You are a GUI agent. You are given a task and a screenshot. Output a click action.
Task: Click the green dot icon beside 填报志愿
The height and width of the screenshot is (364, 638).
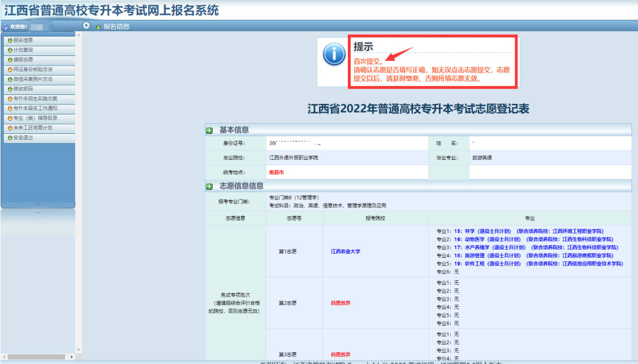point(9,61)
